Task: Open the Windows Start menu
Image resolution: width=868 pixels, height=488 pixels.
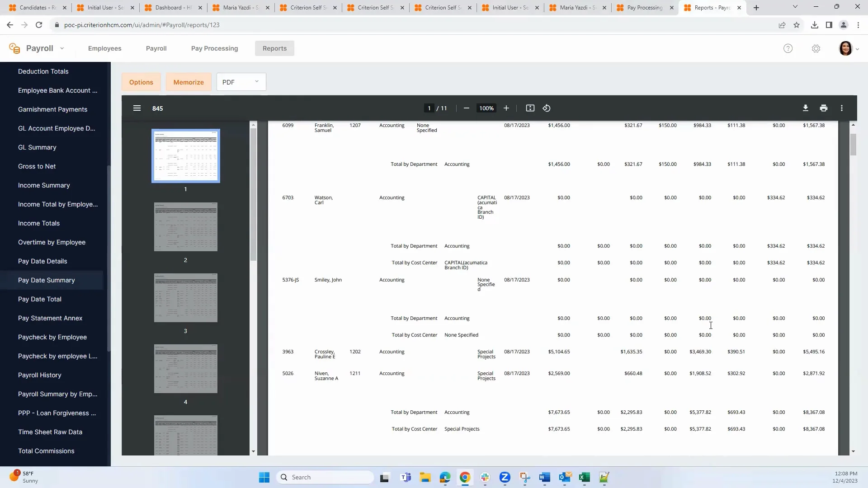Action: tap(264, 477)
